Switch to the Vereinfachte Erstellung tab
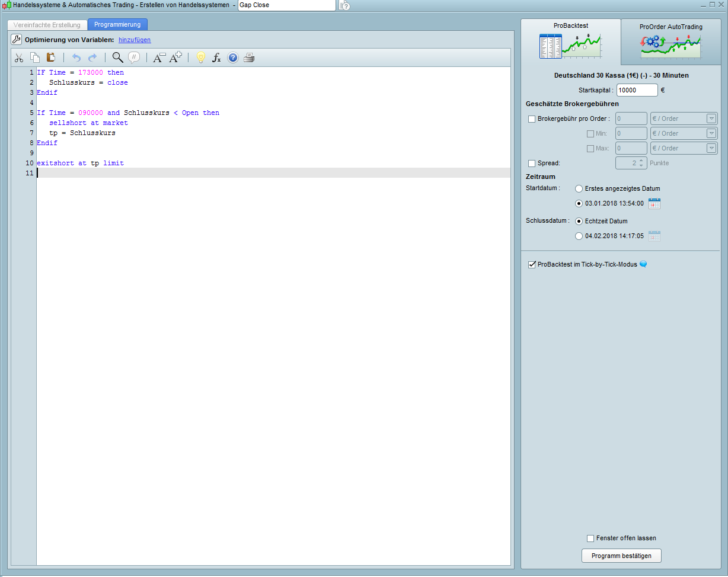Screen dimensions: 728x577 [x=47, y=25]
